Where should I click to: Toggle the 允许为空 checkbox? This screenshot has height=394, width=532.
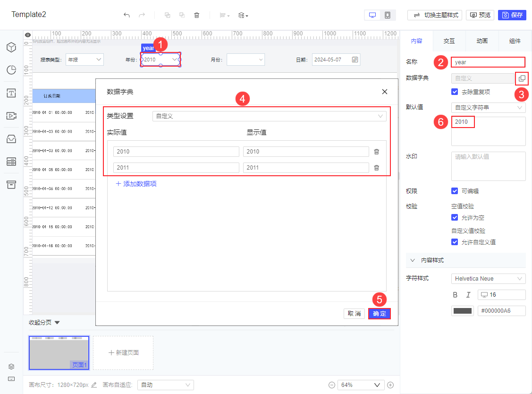click(455, 217)
